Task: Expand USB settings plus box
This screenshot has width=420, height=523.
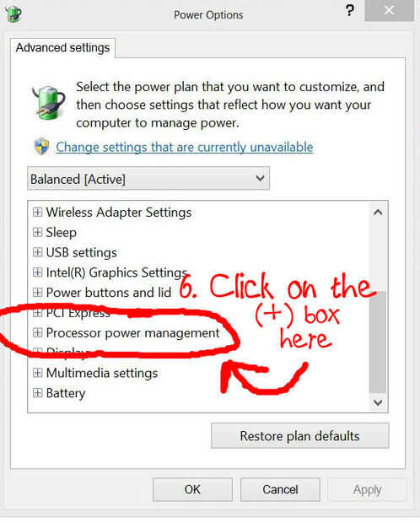Action: 37,252
